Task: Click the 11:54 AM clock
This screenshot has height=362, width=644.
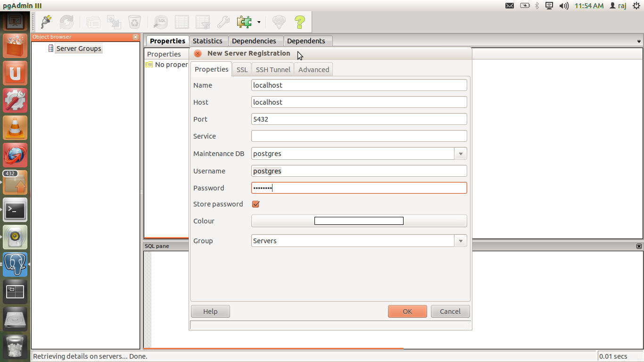Action: click(x=589, y=6)
